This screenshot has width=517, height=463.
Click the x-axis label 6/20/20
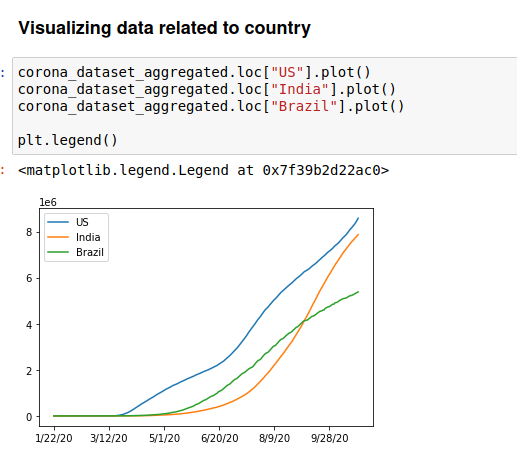tap(220, 438)
